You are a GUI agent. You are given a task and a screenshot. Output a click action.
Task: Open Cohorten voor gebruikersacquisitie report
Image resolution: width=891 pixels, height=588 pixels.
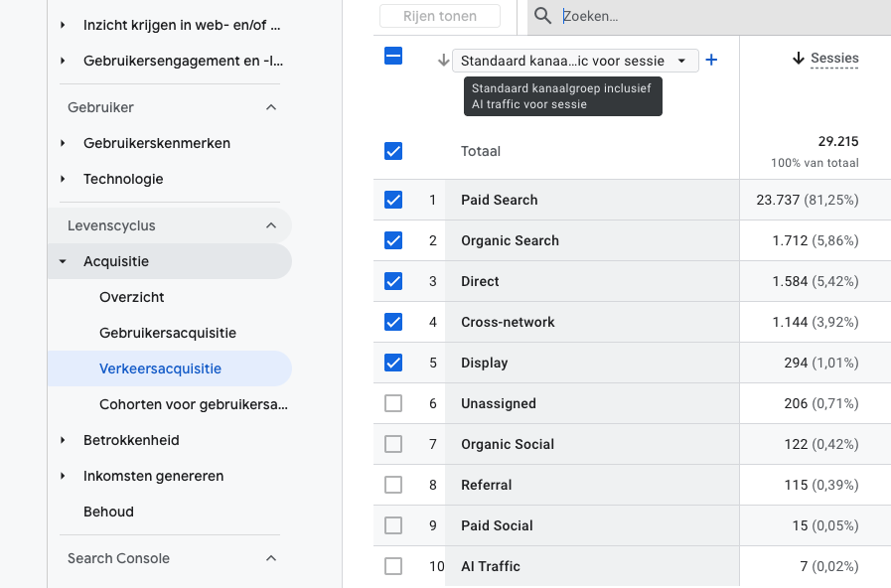tap(194, 404)
